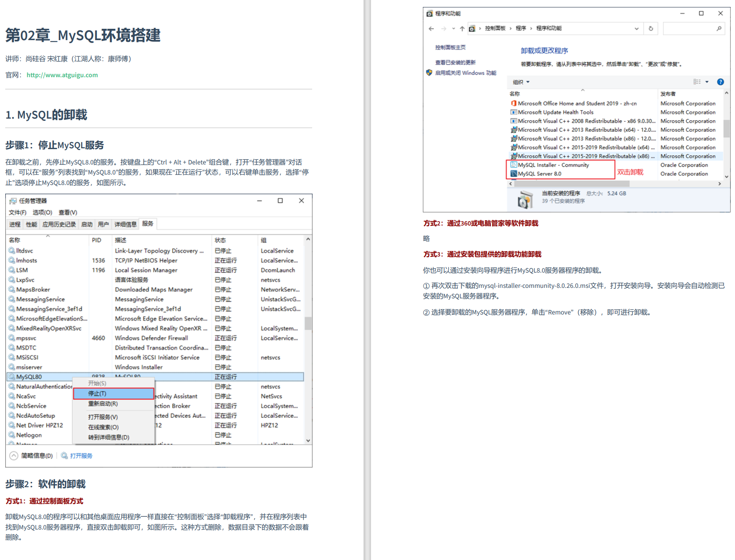Click the refresh icon in the address bar
The height and width of the screenshot is (560, 735).
point(651,28)
